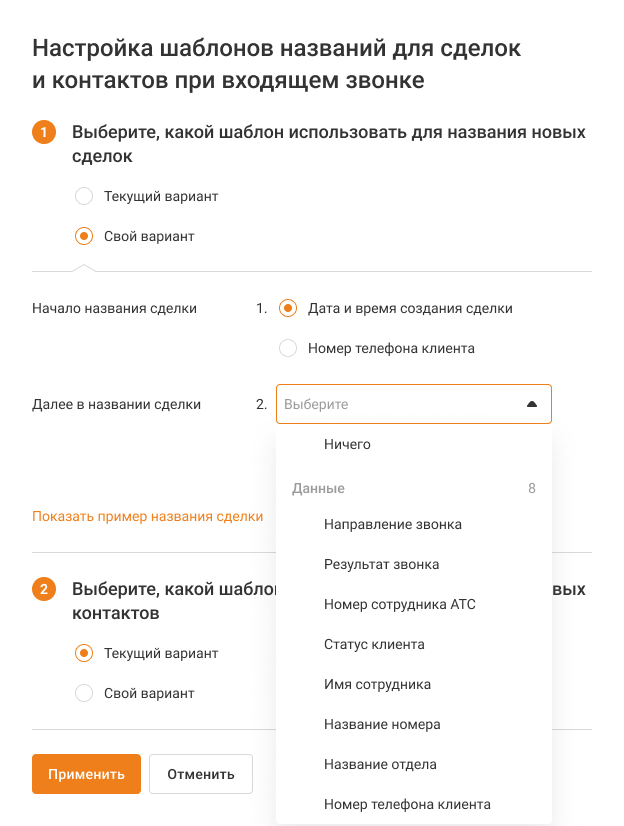Pick 'Направление звонка' from the list
This screenshot has width=624, height=826.
click(x=393, y=524)
